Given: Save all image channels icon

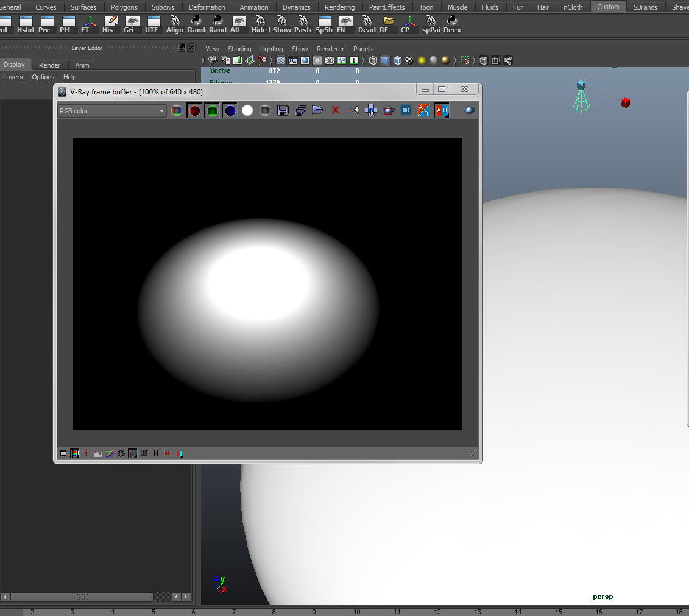Looking at the screenshot, I should point(300,111).
